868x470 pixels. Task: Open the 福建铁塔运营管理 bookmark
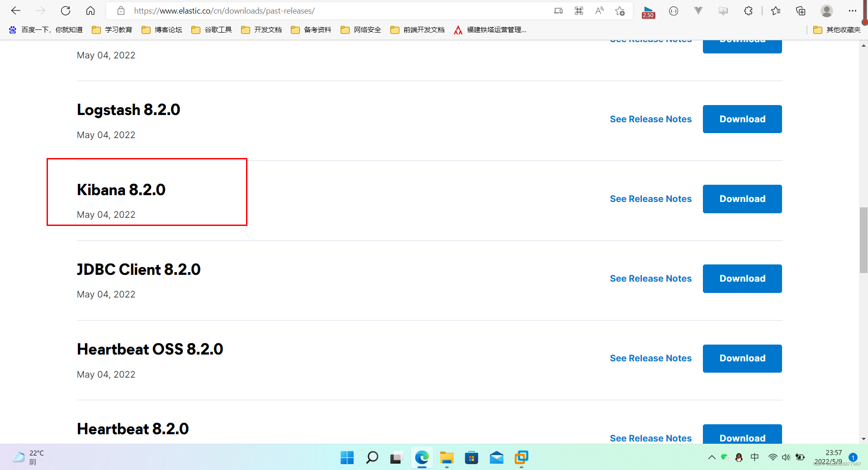pos(490,30)
